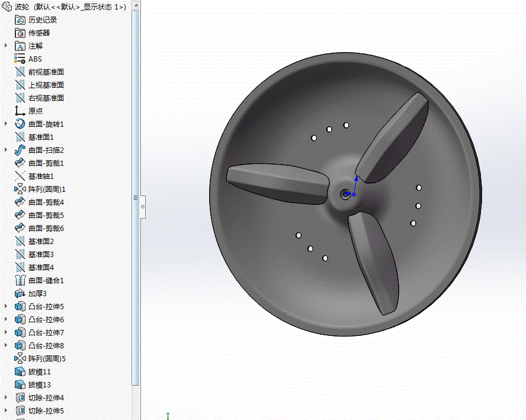Viewport: 526px width, 420px height.
Task: Click the 凸台-拉伸7 label
Action: [46, 333]
